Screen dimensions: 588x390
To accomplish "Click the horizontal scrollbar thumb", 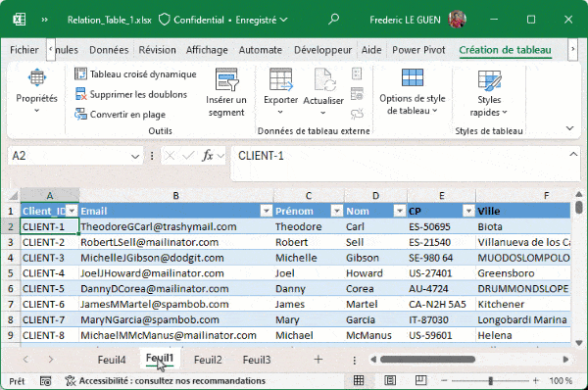I will pyautogui.click(x=427, y=360).
